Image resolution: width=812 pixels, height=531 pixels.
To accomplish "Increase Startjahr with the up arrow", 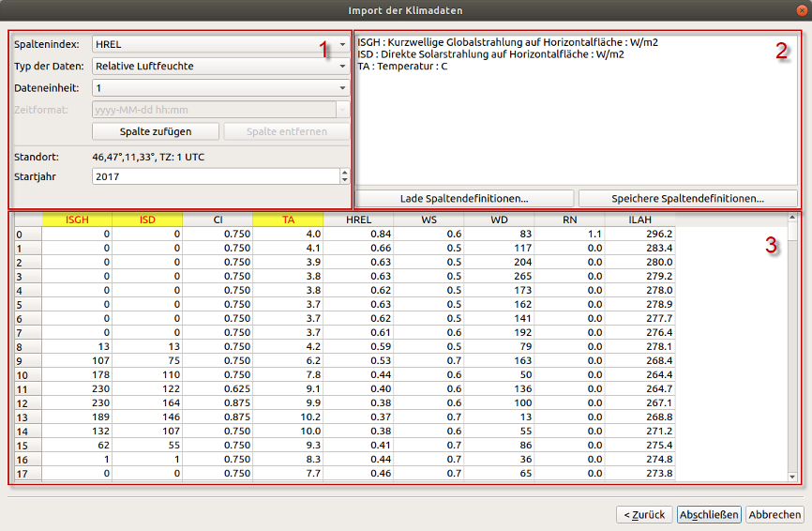I will 345,173.
